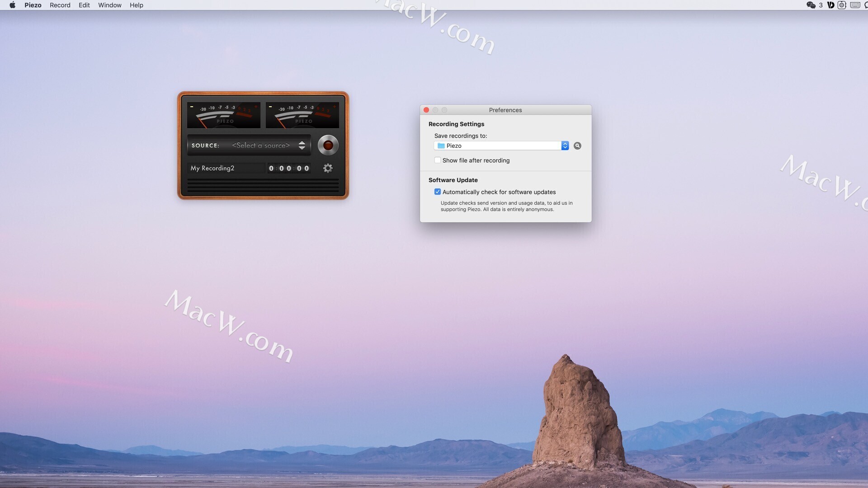This screenshot has height=488, width=868.
Task: Uncheck Automatically check for software updates
Action: coord(437,192)
